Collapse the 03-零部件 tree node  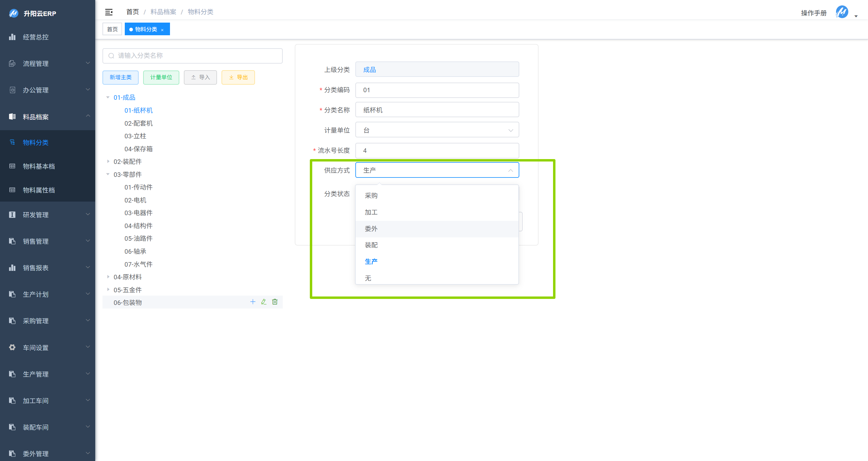[x=108, y=174]
